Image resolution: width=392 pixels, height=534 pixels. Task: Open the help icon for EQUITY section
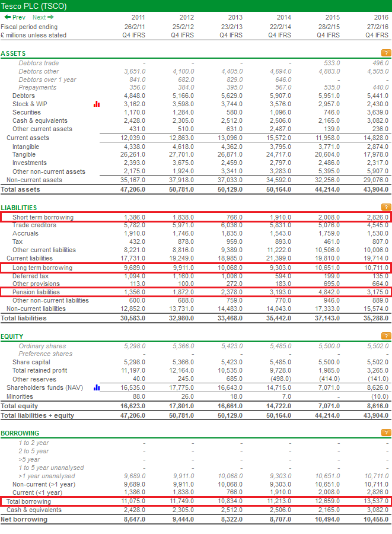tap(386, 336)
